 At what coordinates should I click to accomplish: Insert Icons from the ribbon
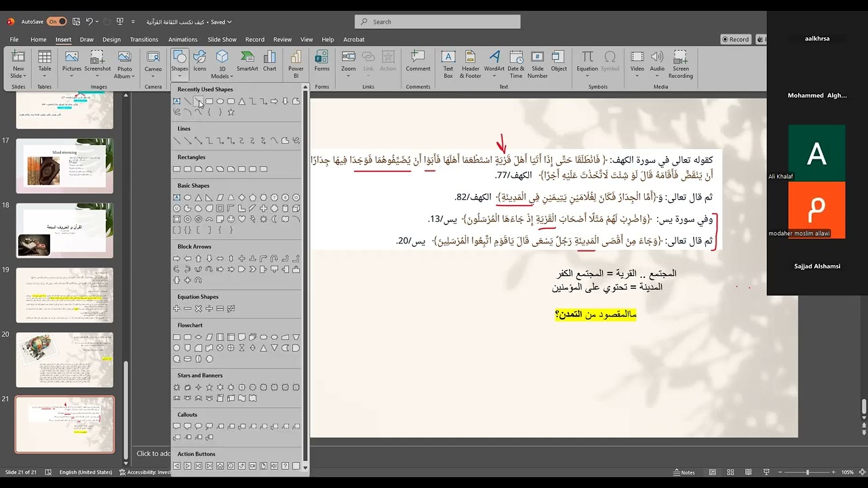[199, 61]
